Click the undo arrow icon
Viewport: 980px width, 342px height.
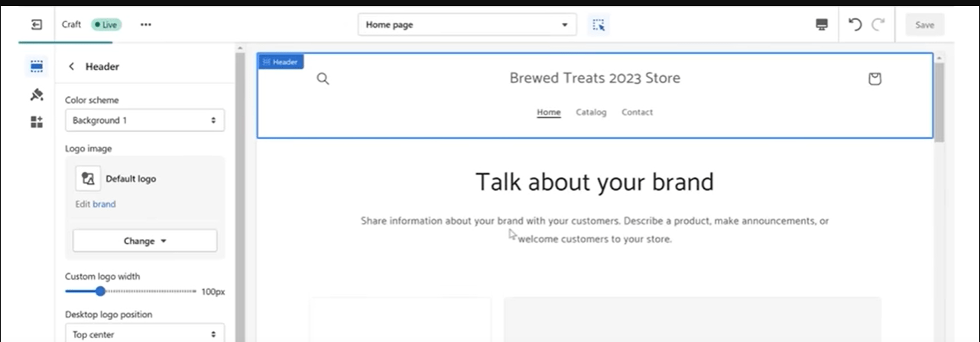coord(855,24)
